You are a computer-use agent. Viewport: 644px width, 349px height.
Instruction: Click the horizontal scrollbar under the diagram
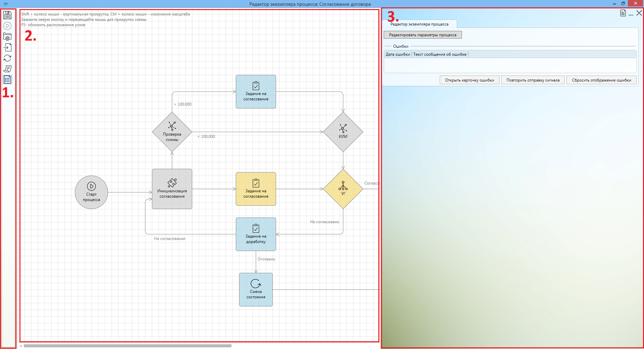127,346
